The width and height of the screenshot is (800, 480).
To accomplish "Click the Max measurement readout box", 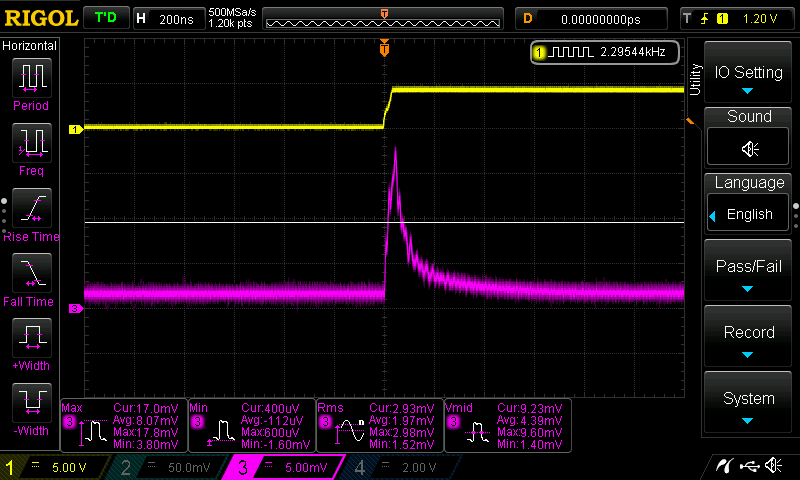I will (123, 423).
